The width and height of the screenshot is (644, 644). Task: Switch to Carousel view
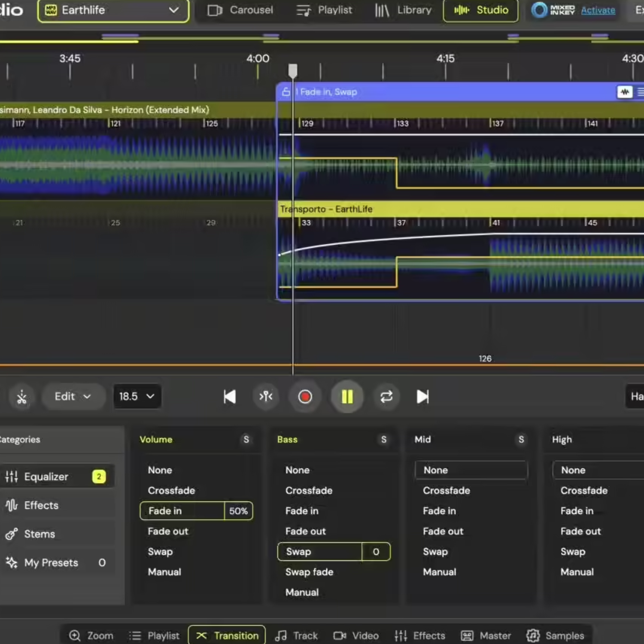(x=240, y=10)
